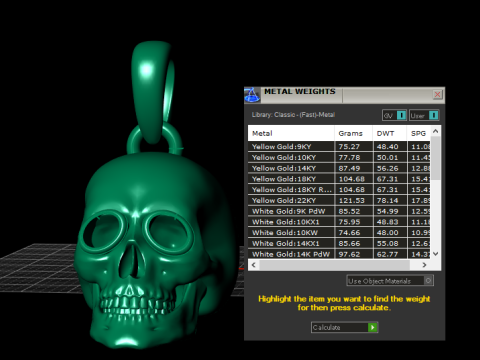Click the 78.14 DWT cell
This screenshot has width=480, height=360.
point(390,200)
